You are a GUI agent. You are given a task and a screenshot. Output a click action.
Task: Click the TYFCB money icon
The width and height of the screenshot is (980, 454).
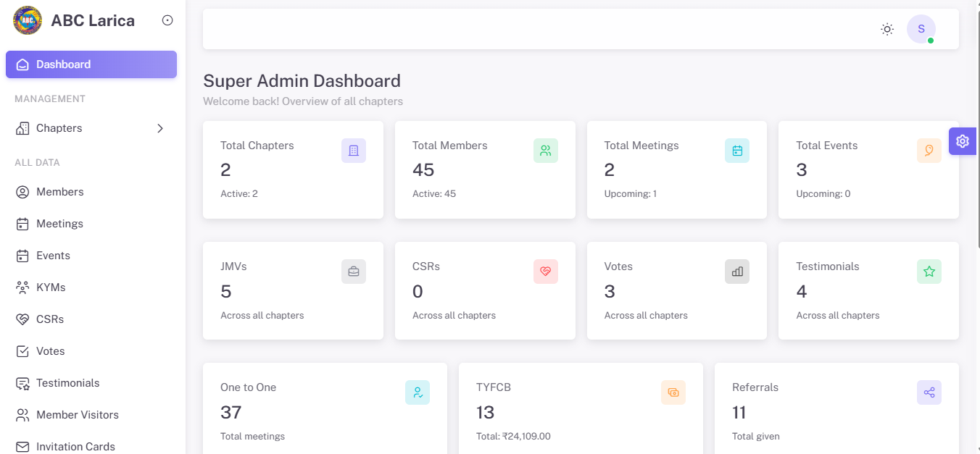point(673,392)
